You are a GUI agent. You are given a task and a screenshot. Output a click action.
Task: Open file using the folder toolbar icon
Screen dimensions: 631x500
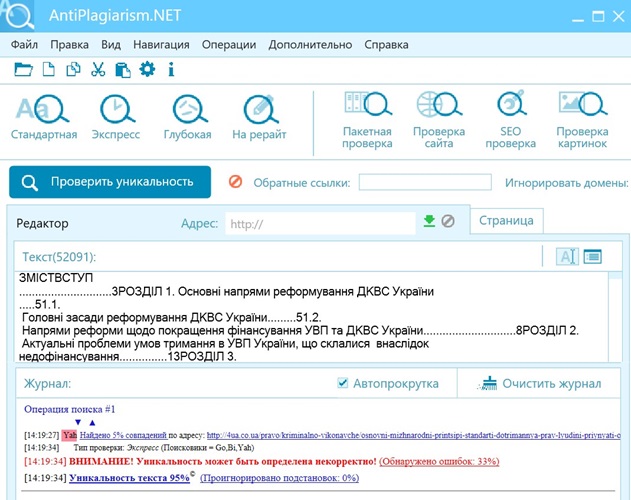pos(23,70)
